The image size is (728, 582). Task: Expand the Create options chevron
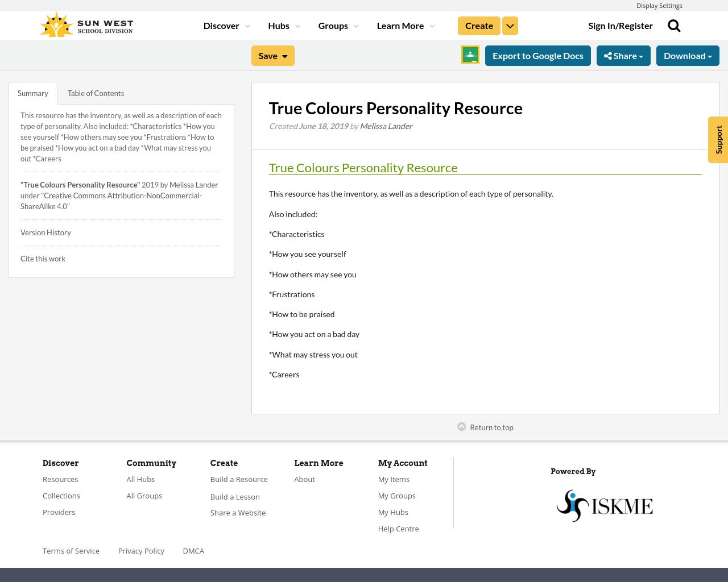(510, 25)
